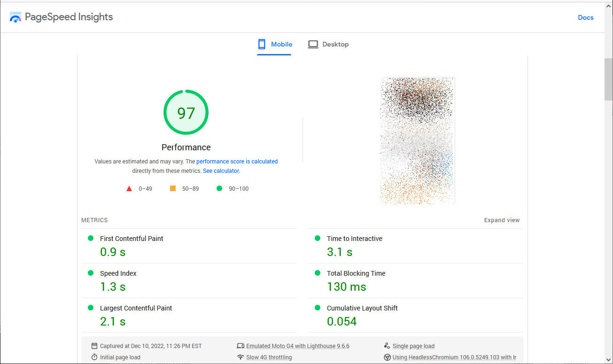Viewport: 613px width, 364px height.
Task: Click Emulated Moto G4 with Lighthouse 9.6.6
Action: pyautogui.click(x=298, y=346)
